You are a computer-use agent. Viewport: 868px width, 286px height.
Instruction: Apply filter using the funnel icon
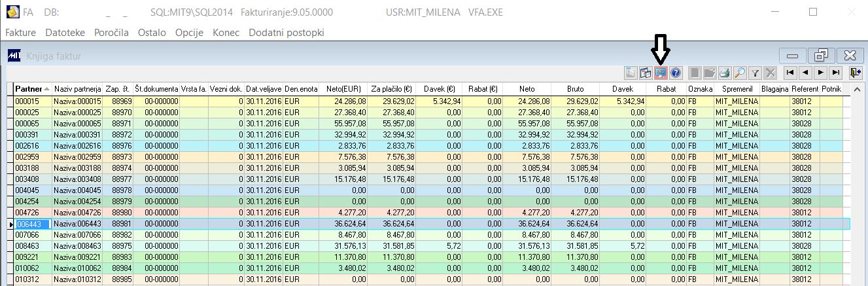[754, 73]
